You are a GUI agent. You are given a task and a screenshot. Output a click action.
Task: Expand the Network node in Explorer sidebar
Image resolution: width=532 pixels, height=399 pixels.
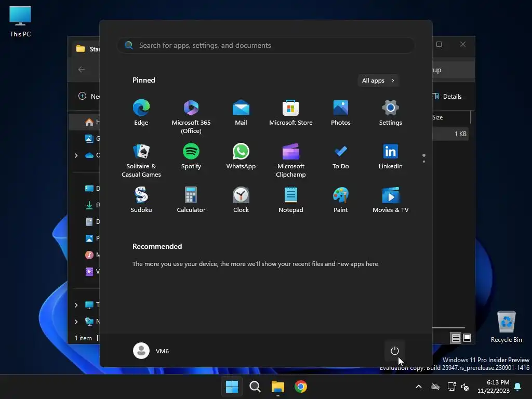(76, 322)
